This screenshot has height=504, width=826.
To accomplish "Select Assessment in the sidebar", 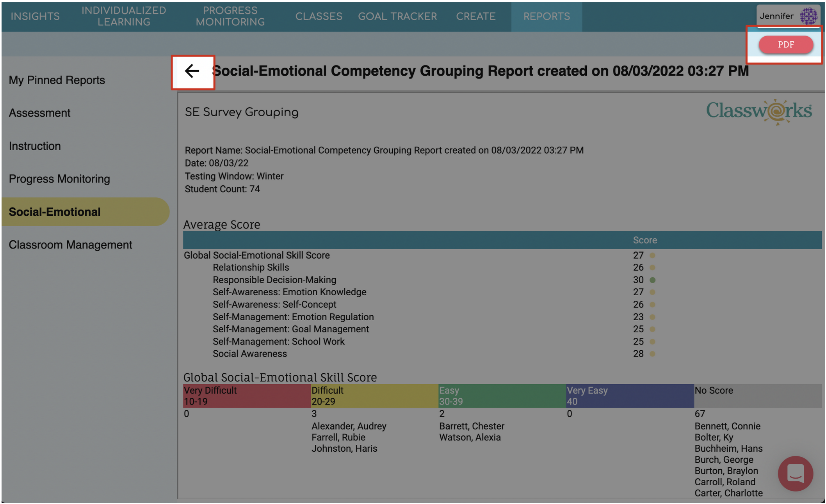I will (39, 113).
